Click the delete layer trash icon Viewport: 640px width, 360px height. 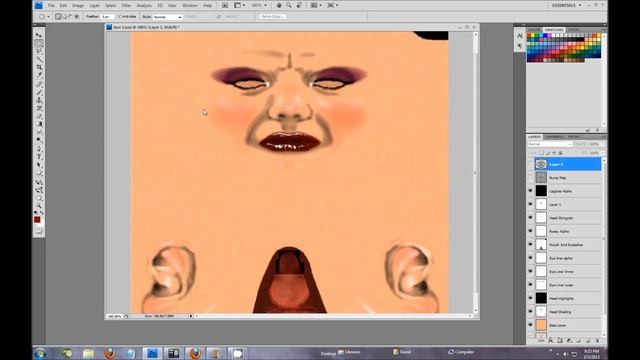coord(597,340)
